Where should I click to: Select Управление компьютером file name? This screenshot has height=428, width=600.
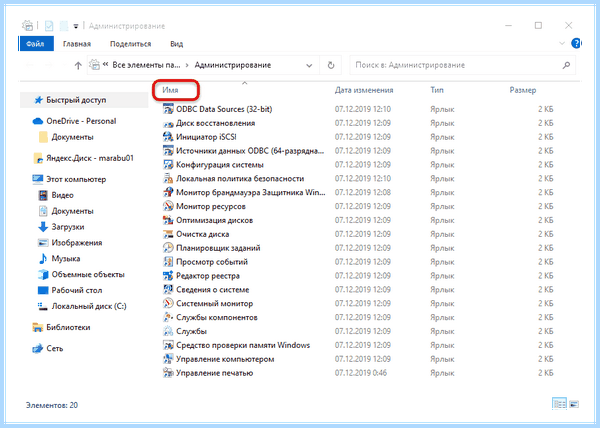pos(225,359)
